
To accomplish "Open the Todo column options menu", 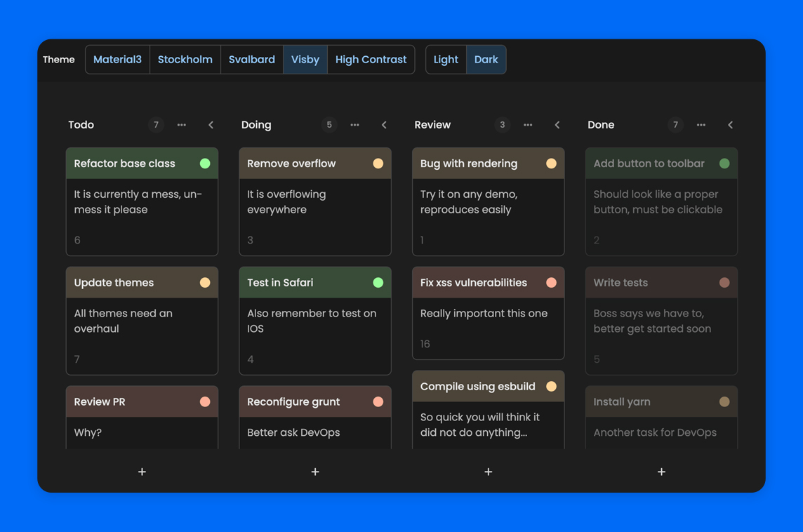I will 182,125.
